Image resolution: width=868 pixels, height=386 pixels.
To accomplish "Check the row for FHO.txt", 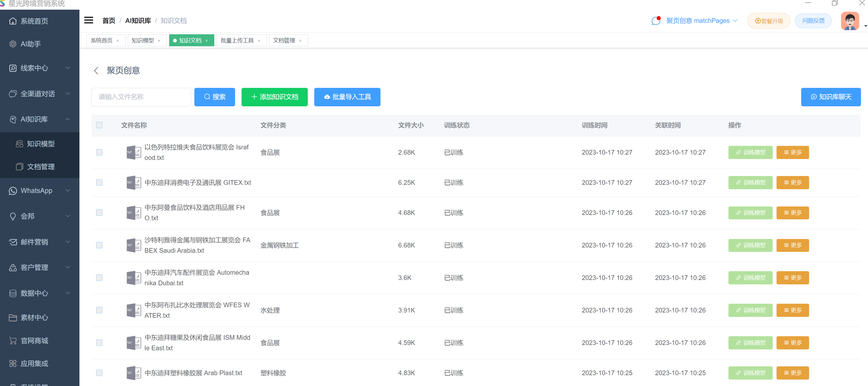I will 99,213.
